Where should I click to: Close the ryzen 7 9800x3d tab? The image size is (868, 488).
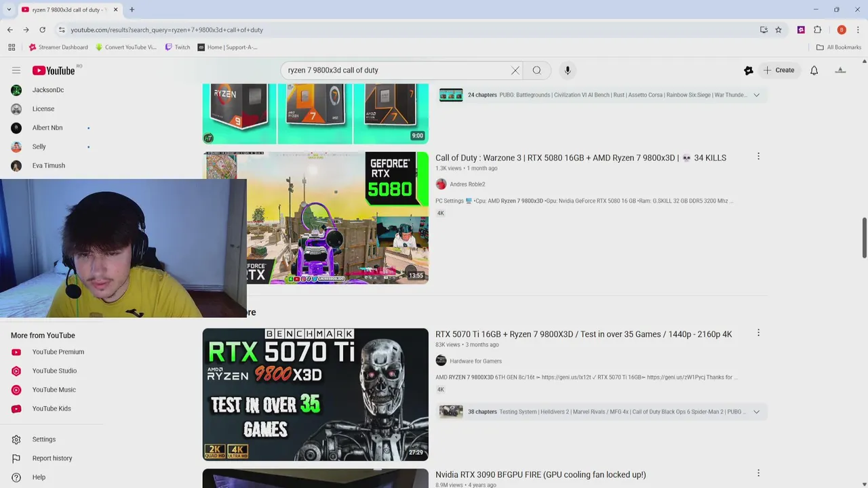click(x=115, y=9)
